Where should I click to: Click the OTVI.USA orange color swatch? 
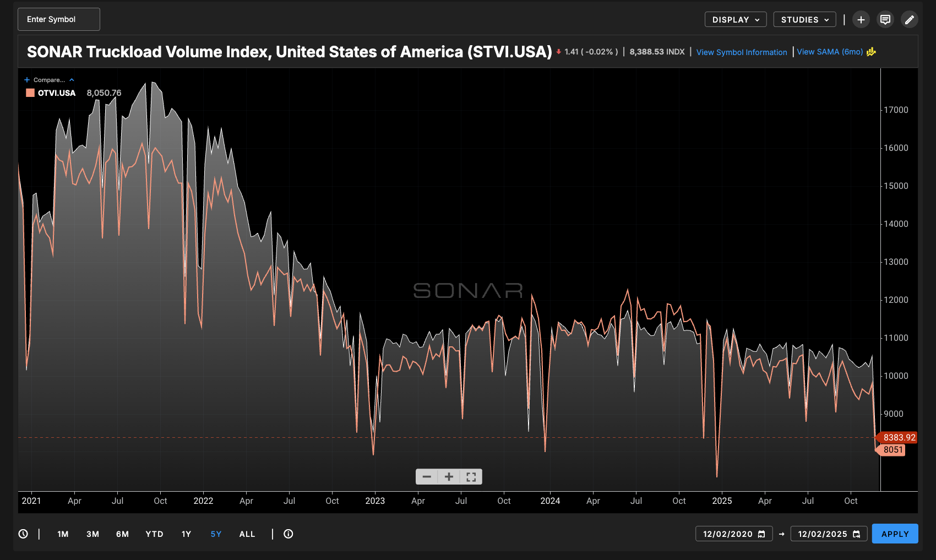[30, 93]
